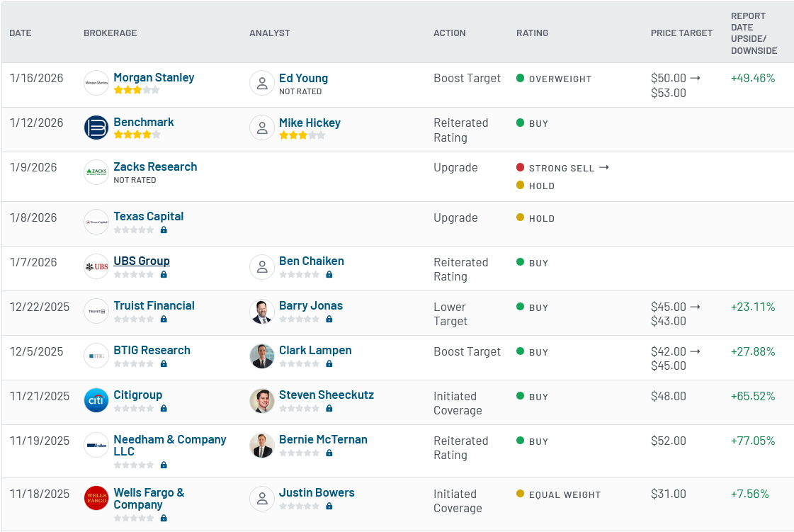The image size is (794, 532).
Task: Click the lock icon under Barry Jonas
Action: (x=329, y=319)
